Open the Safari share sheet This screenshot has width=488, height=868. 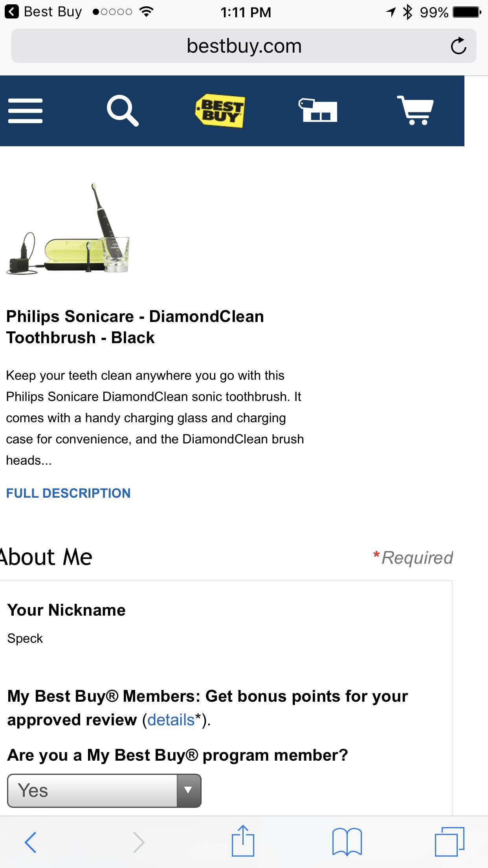243,841
